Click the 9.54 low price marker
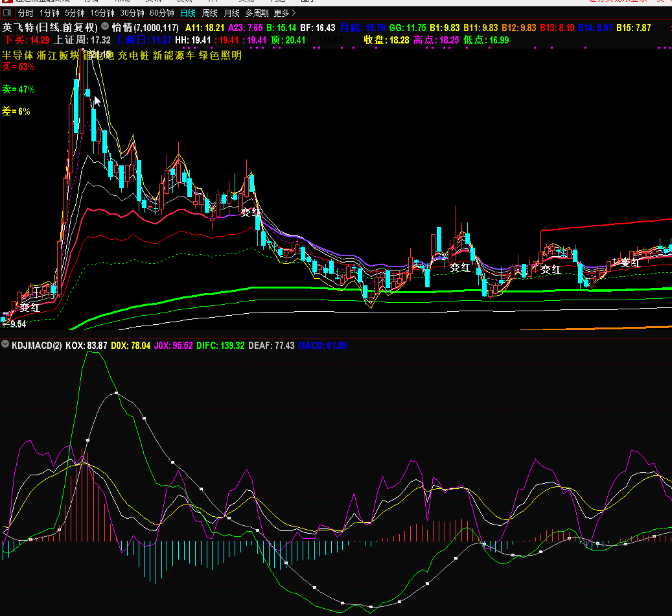Image resolution: width=672 pixels, height=616 pixels. coord(18,324)
